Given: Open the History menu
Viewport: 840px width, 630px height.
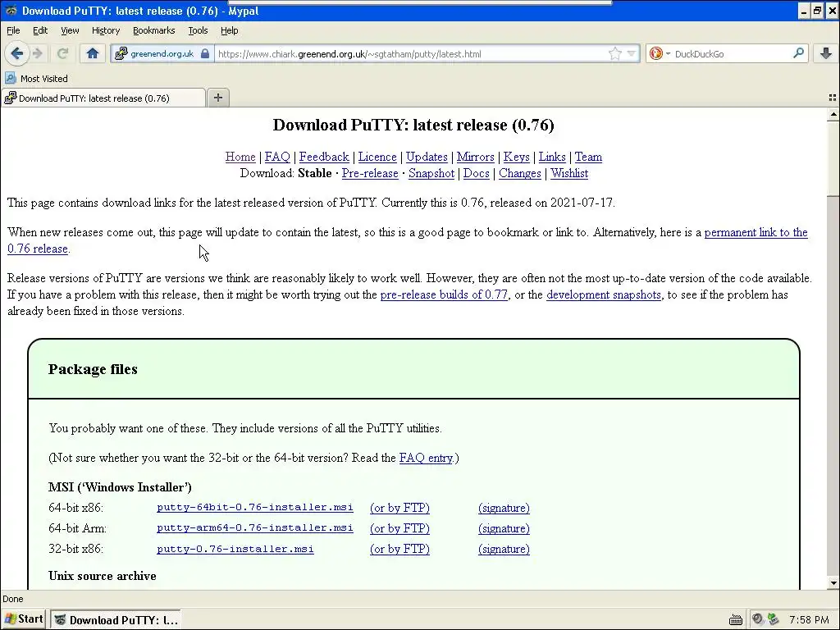Looking at the screenshot, I should click(106, 30).
